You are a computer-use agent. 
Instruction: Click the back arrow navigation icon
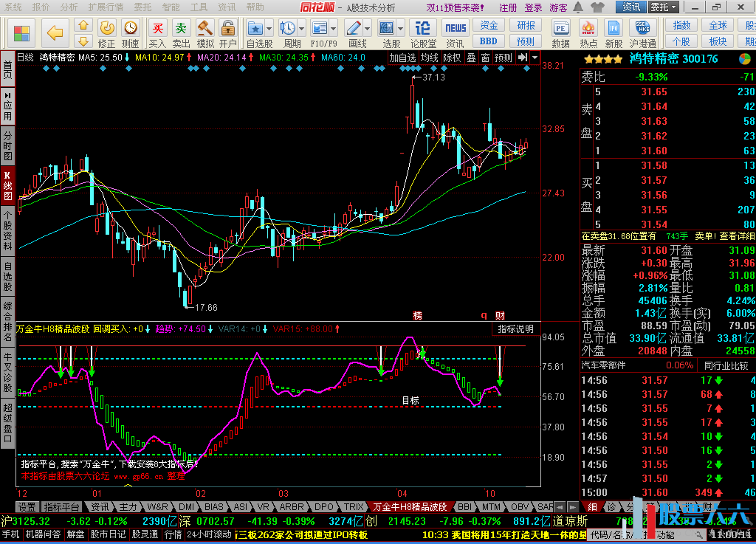(55, 32)
